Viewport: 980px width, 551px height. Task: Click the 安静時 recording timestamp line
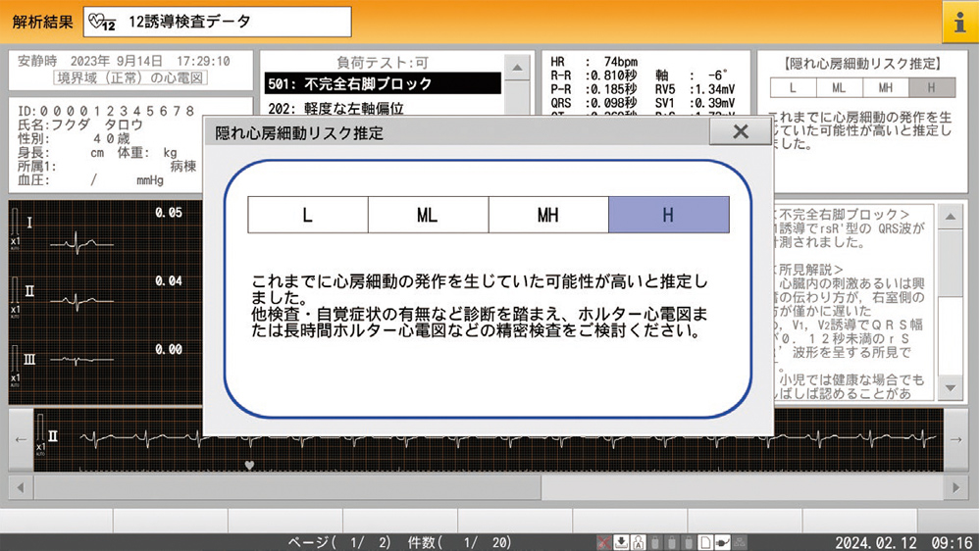pyautogui.click(x=124, y=61)
